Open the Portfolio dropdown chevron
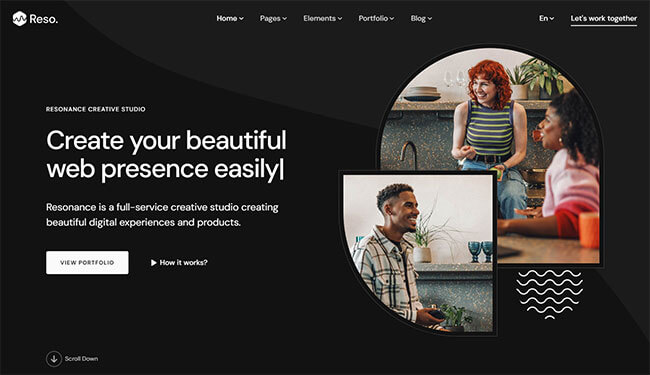Image resolution: width=650 pixels, height=375 pixels. 392,19
